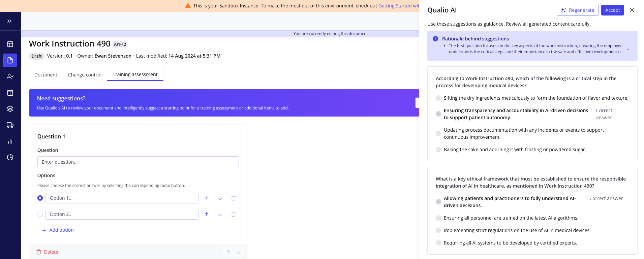Select 'Ensuring transparency and accountability' answer radio
The image size is (644, 259).
click(x=438, y=114)
